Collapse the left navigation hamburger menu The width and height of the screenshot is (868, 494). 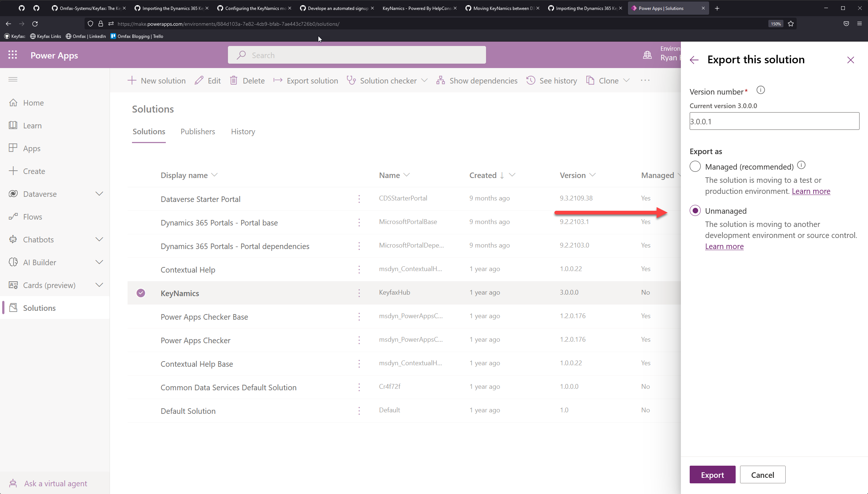coord(13,79)
